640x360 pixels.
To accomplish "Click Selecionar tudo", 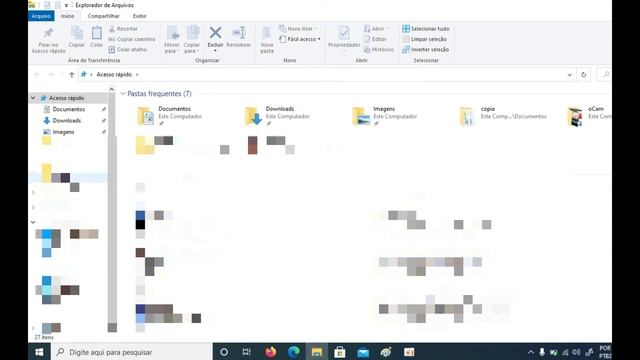I will (426, 29).
